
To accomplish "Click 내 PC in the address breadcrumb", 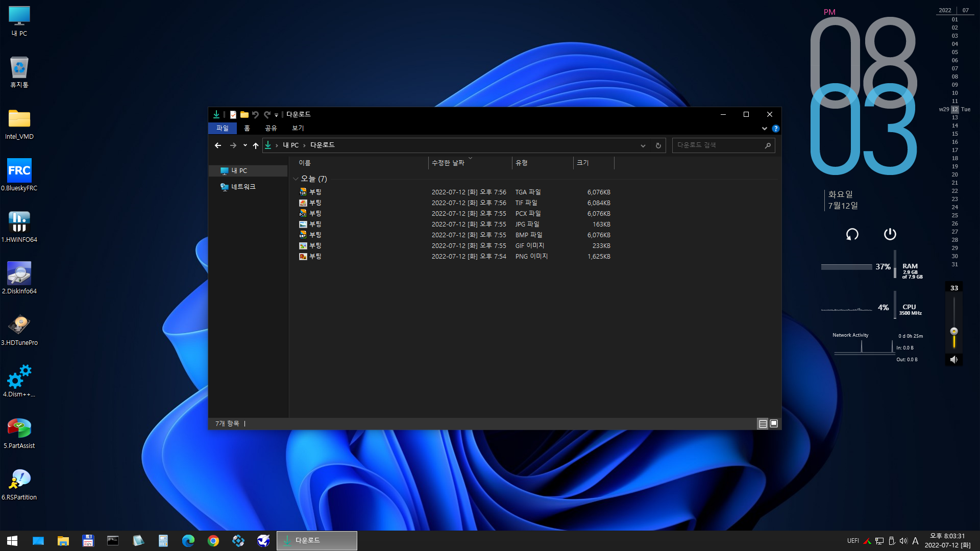I will (291, 145).
